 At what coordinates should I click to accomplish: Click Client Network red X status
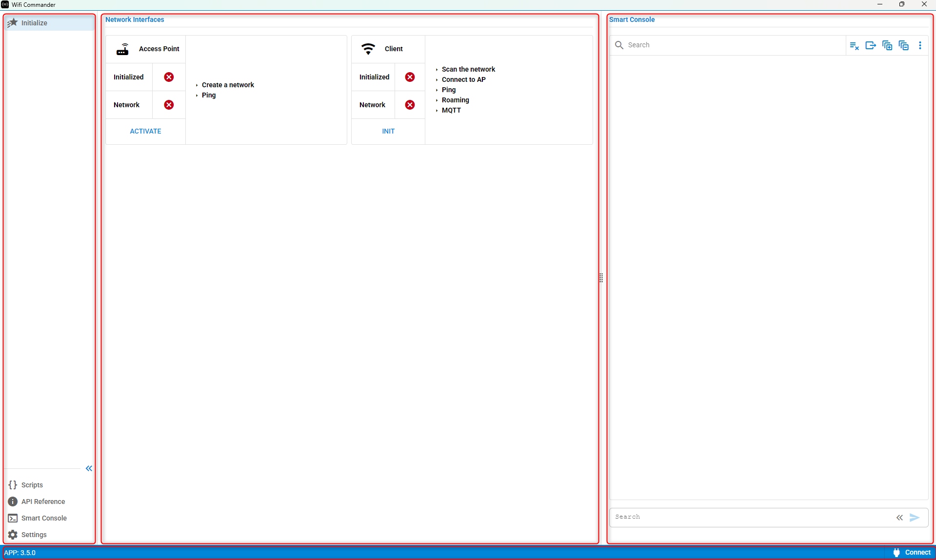tap(410, 105)
